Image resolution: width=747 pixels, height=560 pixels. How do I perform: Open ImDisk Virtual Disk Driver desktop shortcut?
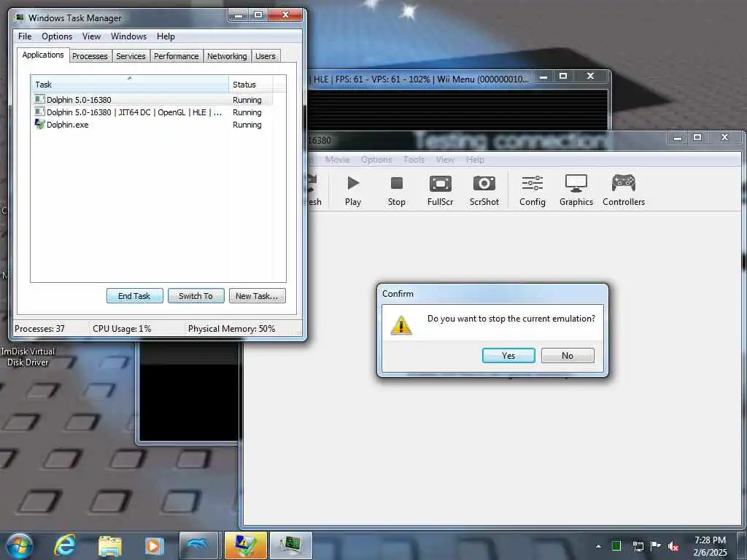point(28,357)
